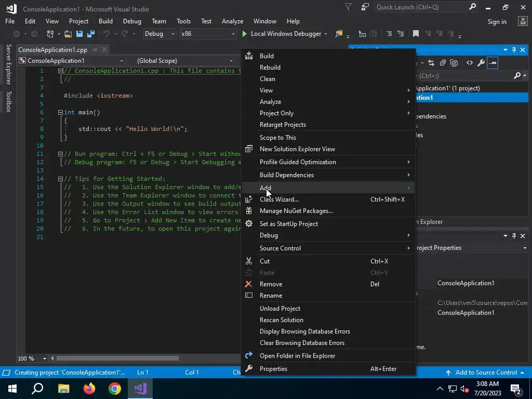Collapse the int main() function block
Image resolution: width=532 pixels, height=399 pixels.
click(60, 112)
